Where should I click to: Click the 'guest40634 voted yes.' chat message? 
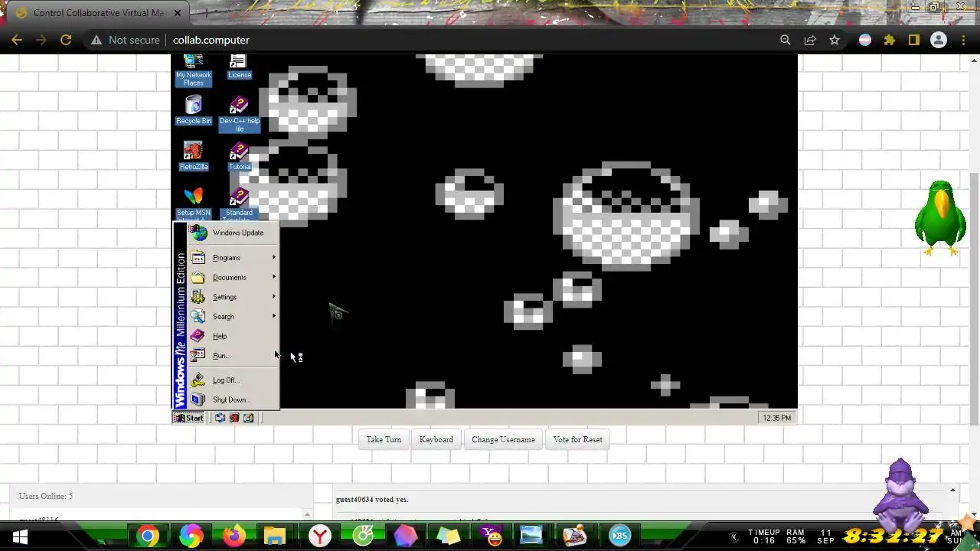tap(372, 500)
